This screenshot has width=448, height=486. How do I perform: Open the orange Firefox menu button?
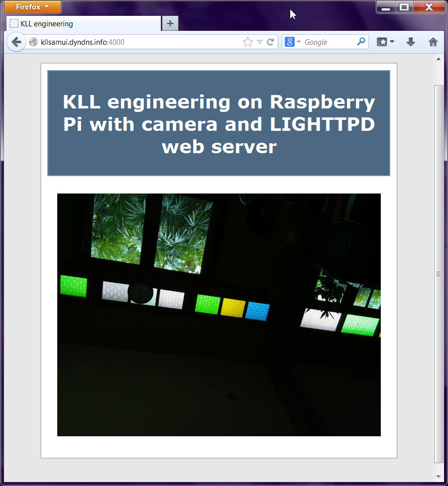pyautogui.click(x=31, y=7)
